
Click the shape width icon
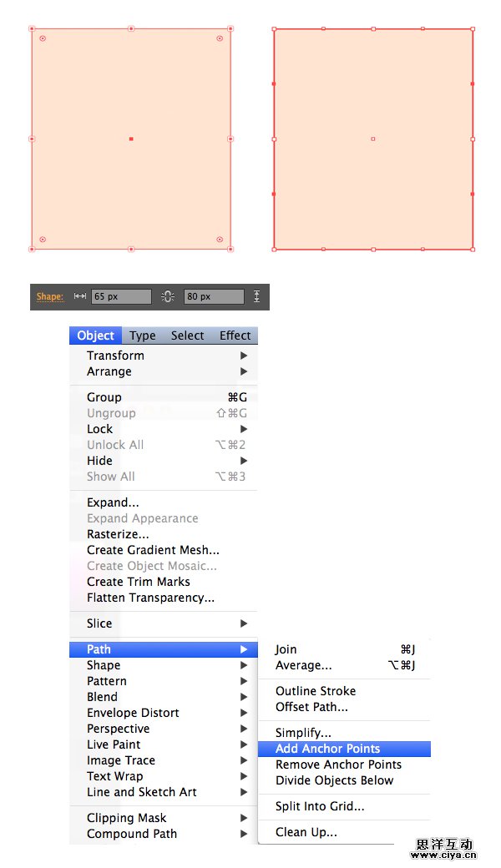tap(80, 296)
